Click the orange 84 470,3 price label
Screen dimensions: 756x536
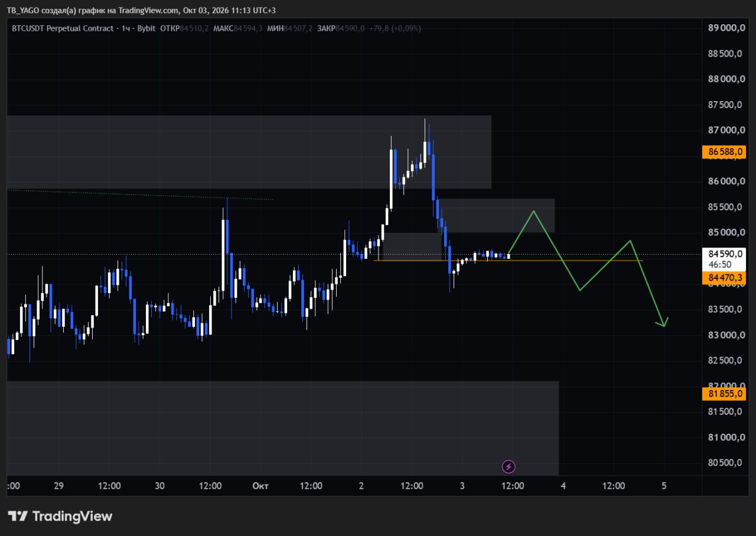click(725, 278)
